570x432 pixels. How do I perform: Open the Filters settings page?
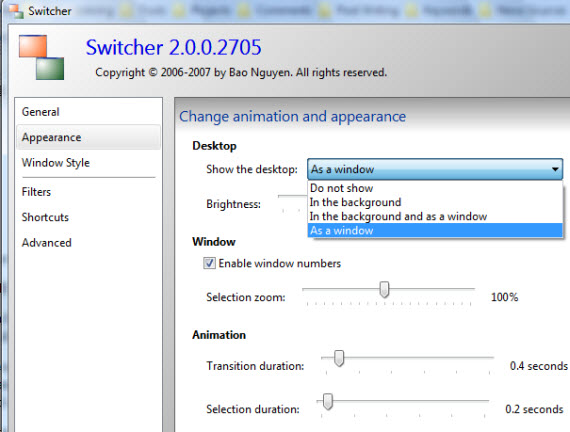(88, 192)
